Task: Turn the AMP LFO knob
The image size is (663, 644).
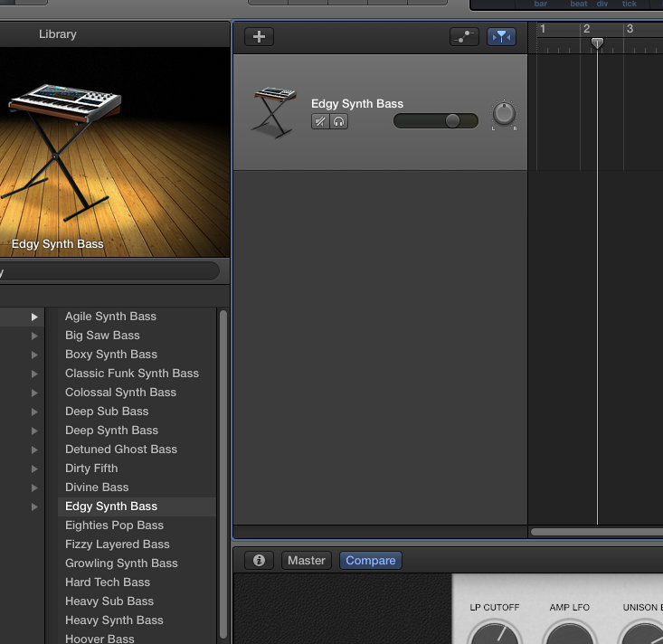Action: pos(569,634)
